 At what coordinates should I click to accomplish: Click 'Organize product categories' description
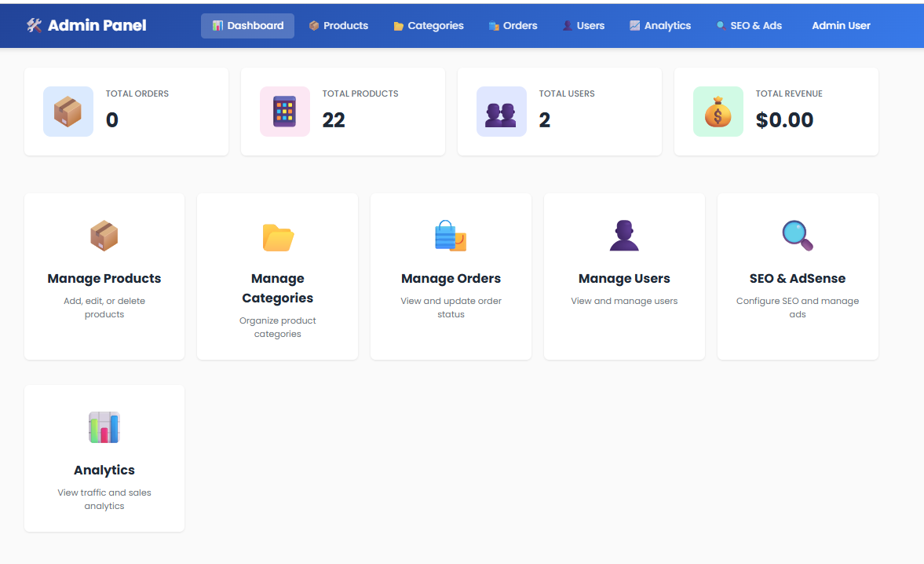[x=278, y=327]
